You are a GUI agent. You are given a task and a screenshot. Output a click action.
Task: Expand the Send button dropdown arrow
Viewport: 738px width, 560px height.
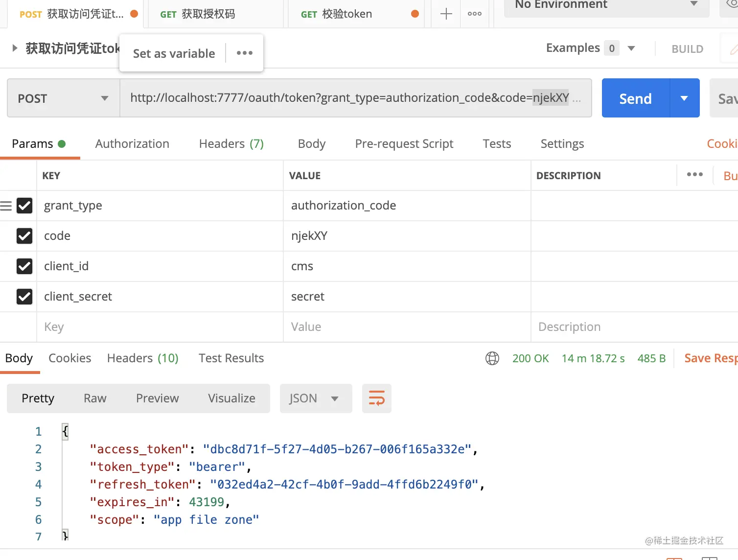pyautogui.click(x=684, y=98)
